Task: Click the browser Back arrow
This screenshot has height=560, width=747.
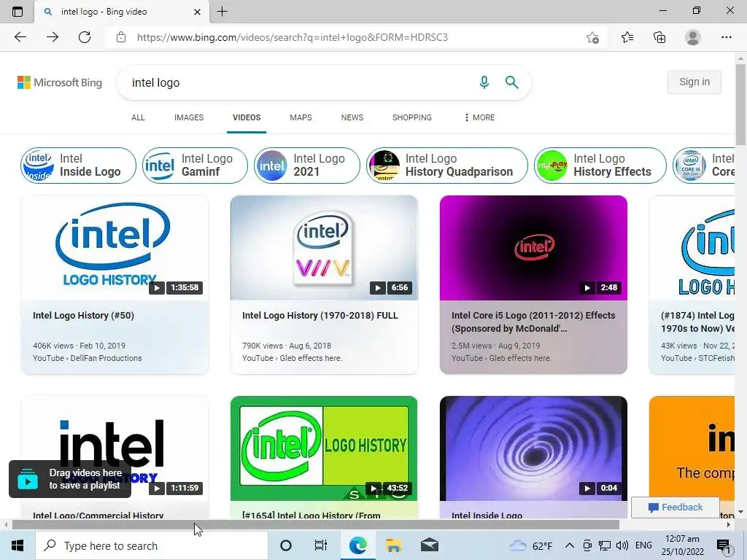Action: [x=20, y=37]
